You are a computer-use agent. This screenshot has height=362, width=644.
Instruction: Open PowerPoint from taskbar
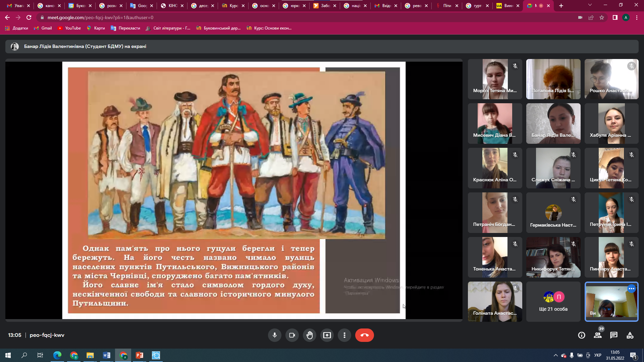[139, 355]
